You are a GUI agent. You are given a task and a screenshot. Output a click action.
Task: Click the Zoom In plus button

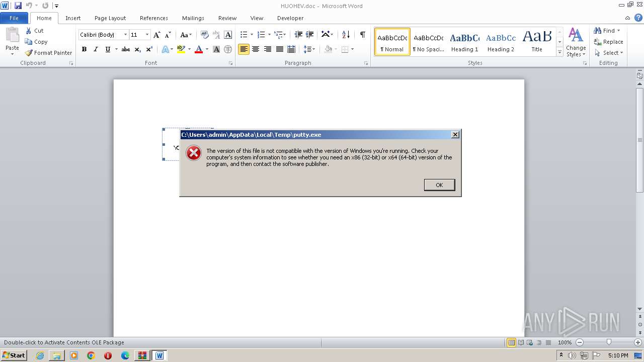[637, 342]
